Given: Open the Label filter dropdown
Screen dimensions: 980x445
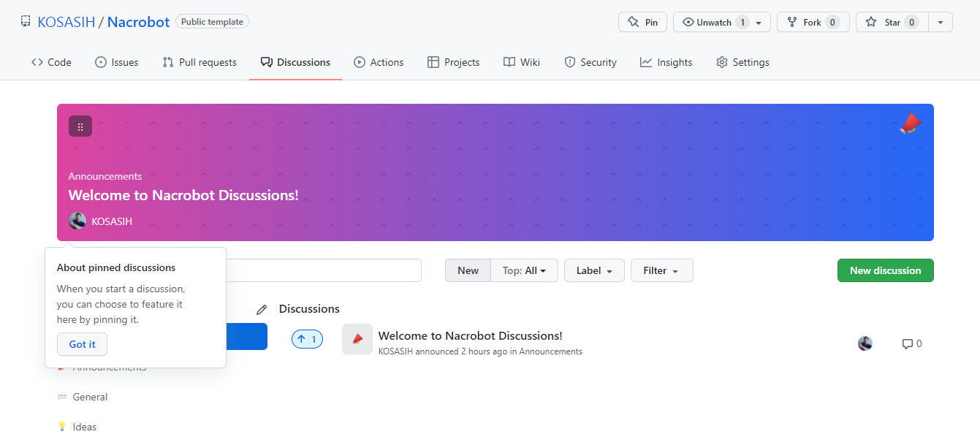Looking at the screenshot, I should point(594,270).
